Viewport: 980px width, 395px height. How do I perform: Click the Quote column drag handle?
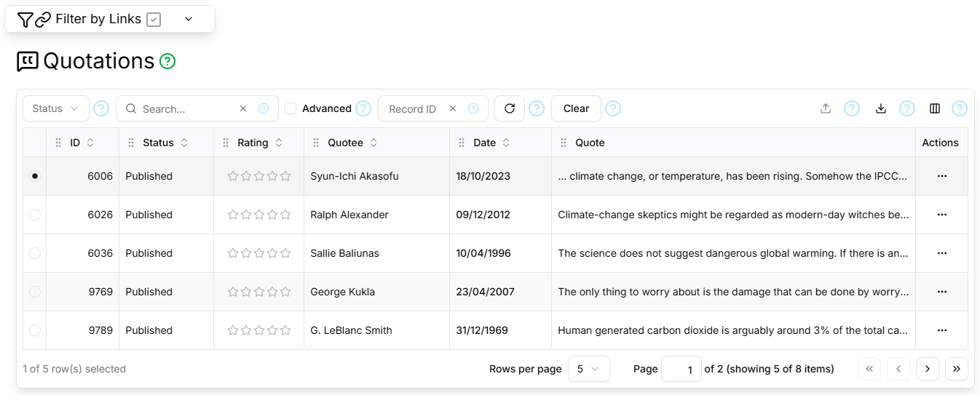click(x=564, y=143)
